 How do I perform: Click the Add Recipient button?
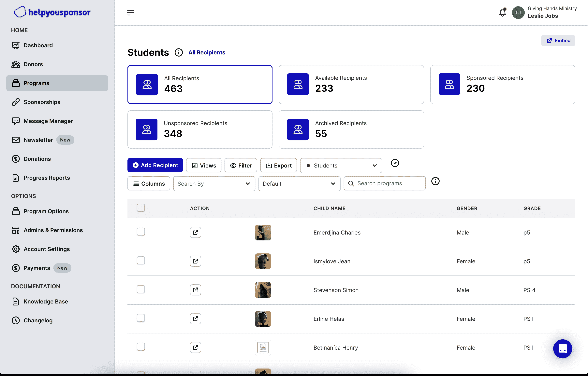pos(155,165)
